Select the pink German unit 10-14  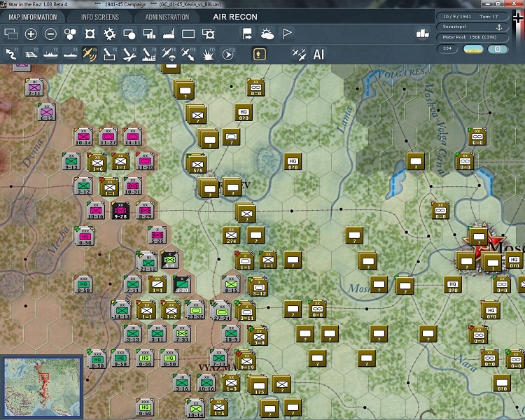tap(84, 136)
